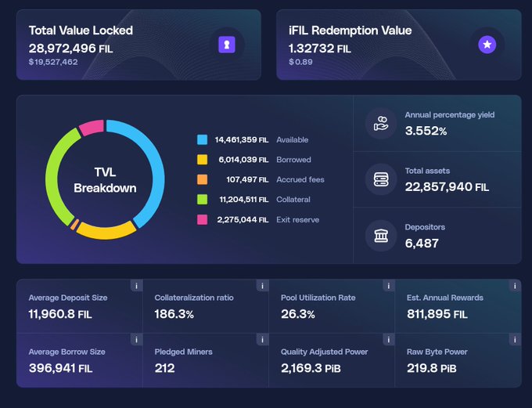Click the 1.32732 FIL redemption value
This screenshot has height=408, width=532.
tap(320, 49)
